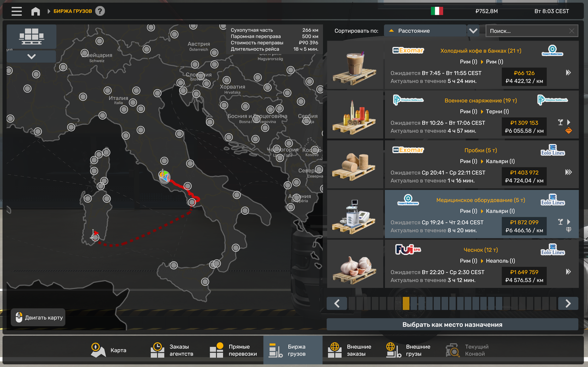Viewport: 588px width, 367px height.
Task: Click Fui SPA company logo
Action: (408, 250)
